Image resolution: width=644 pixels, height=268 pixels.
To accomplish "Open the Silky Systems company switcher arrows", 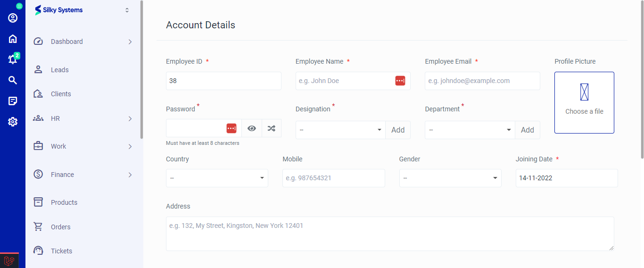I will click(x=127, y=10).
